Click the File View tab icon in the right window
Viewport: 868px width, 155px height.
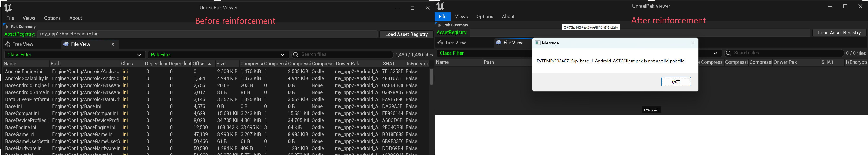[498, 43]
